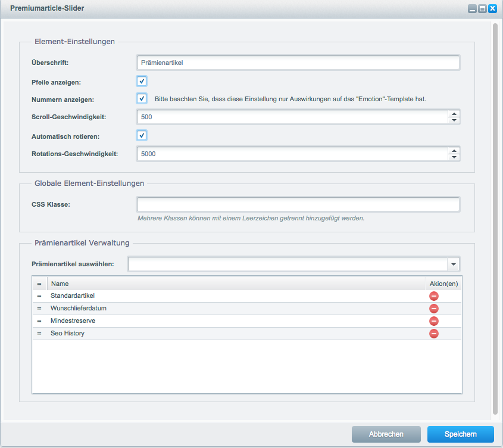The image size is (503, 448).
Task: Remove Seo History using its delete icon
Action: [434, 334]
